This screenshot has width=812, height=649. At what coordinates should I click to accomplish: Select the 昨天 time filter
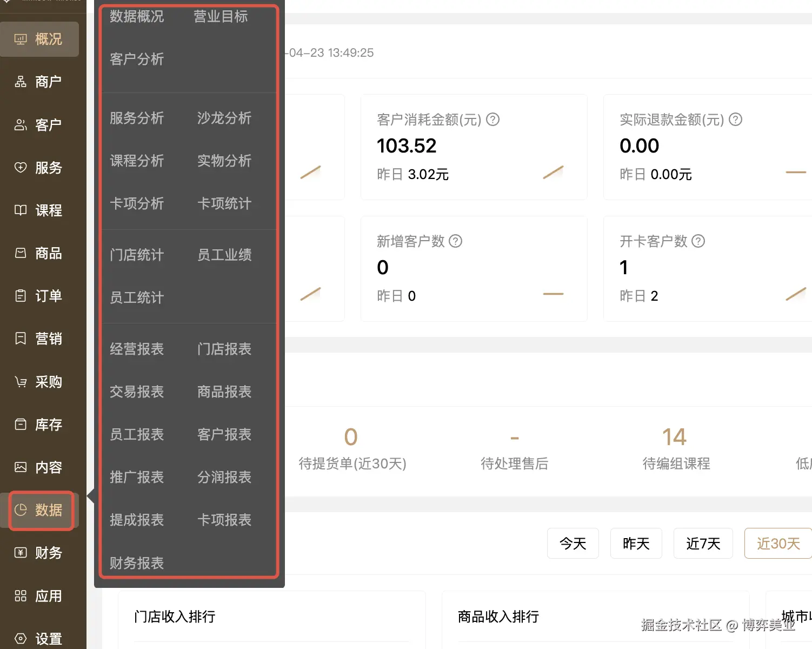(x=636, y=543)
